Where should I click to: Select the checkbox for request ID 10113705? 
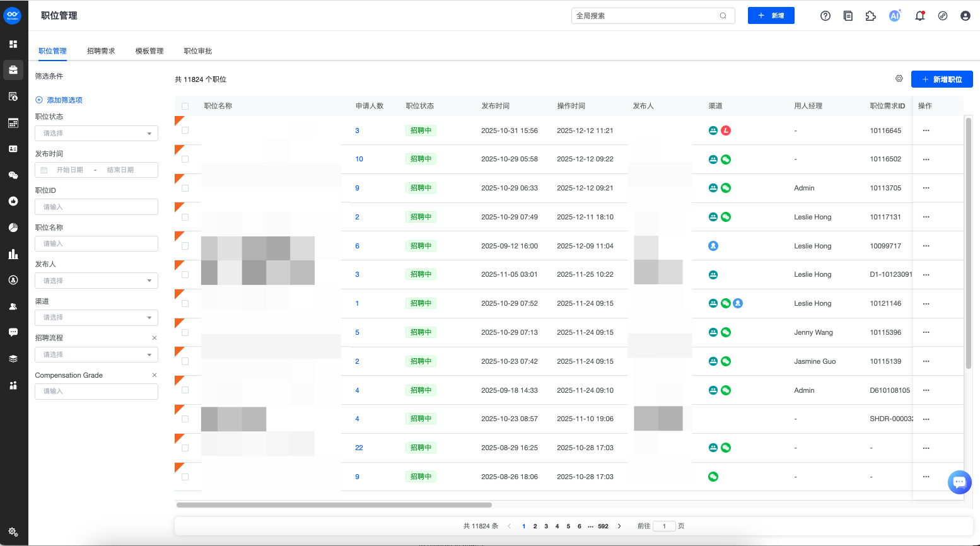coord(185,188)
